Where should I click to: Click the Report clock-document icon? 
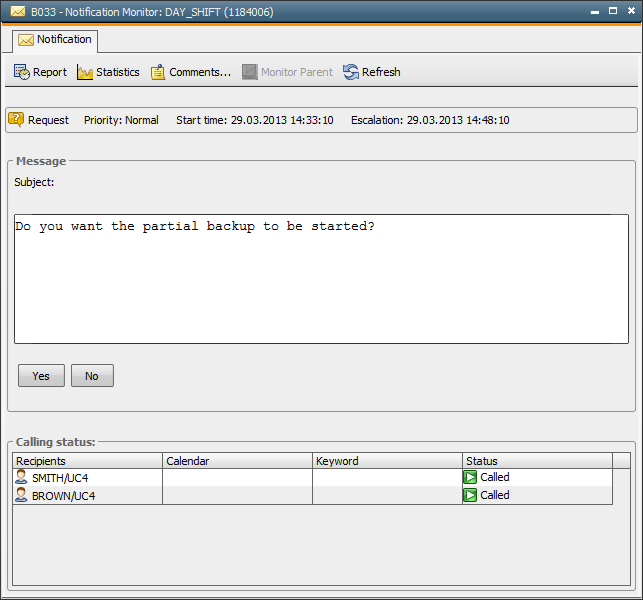[22, 72]
